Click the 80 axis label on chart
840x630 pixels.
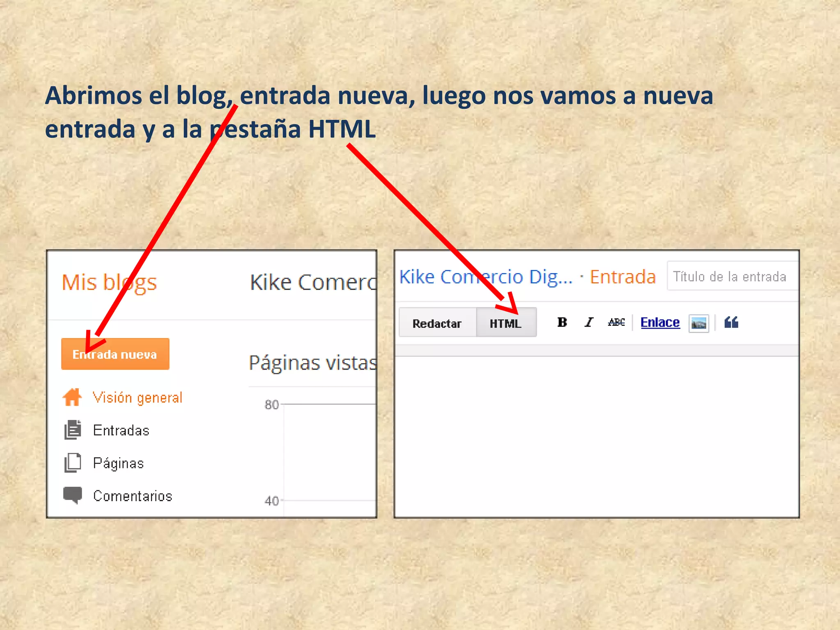(x=272, y=405)
